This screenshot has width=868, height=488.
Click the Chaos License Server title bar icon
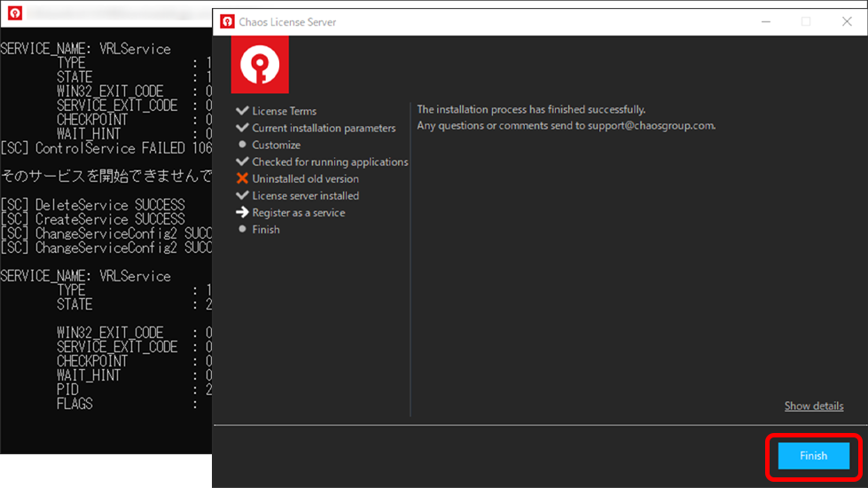227,21
